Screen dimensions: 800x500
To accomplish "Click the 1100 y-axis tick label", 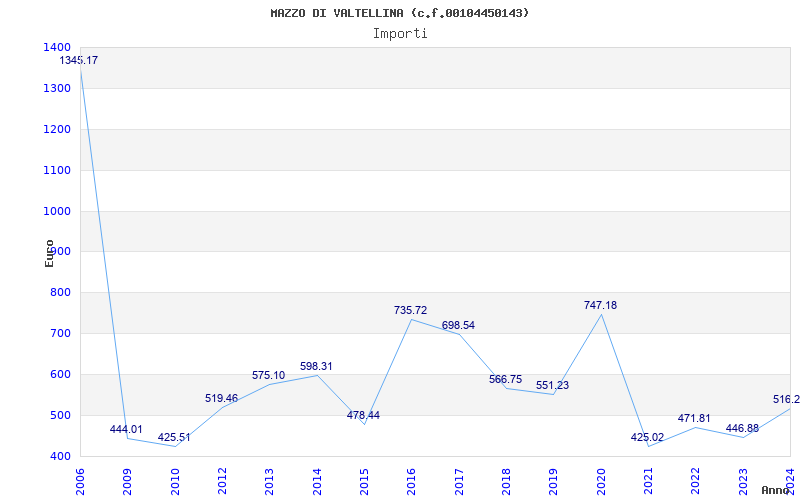I will 58,170.
